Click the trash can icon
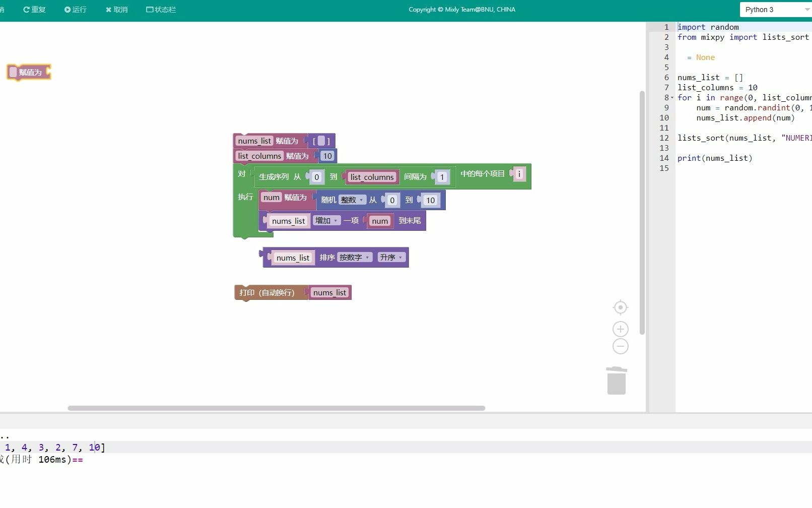Image resolution: width=812 pixels, height=508 pixels. [617, 380]
